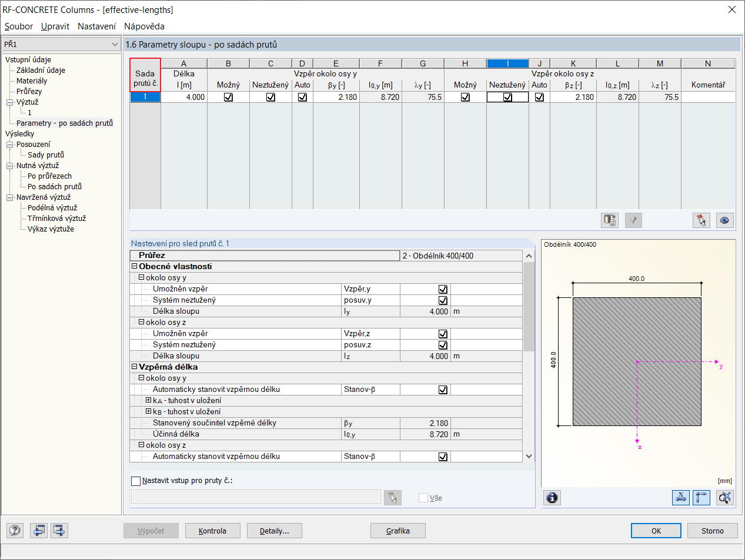Click the Detaily... button
This screenshot has height=560, width=745.
click(274, 531)
